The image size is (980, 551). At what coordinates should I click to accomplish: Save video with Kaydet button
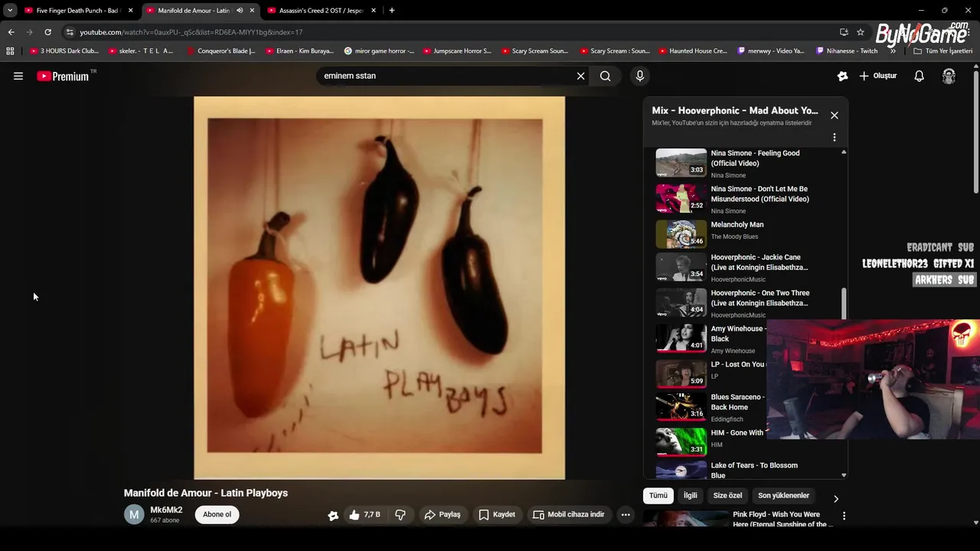pyautogui.click(x=497, y=515)
